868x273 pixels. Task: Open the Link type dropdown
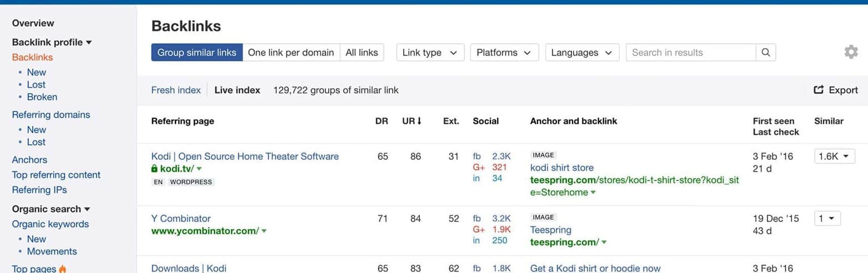430,53
